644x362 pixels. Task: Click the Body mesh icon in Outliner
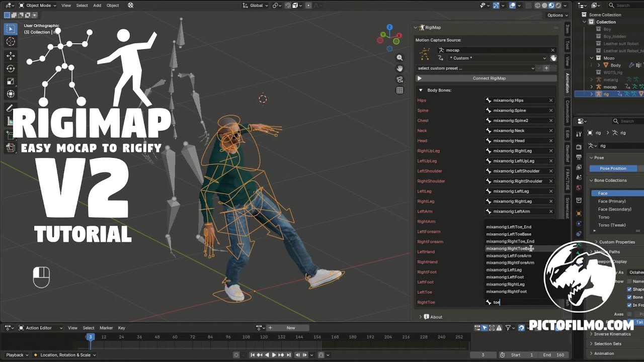(x=605, y=65)
